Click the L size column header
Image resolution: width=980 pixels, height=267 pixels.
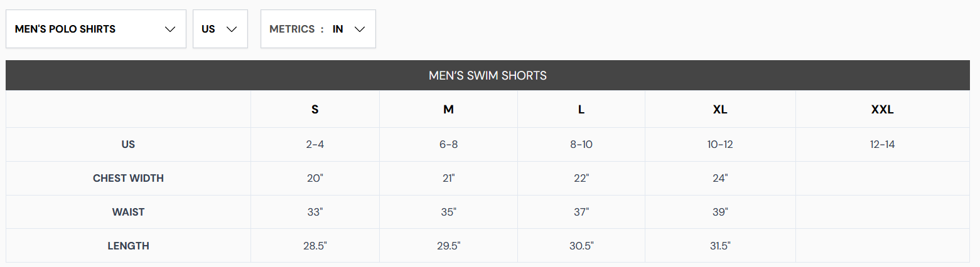tap(581, 110)
